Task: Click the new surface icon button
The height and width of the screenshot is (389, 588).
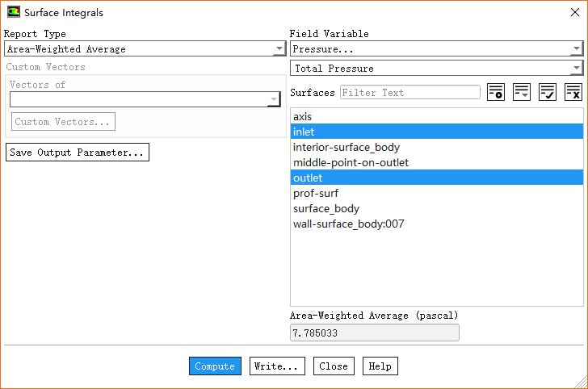Action: [x=496, y=92]
